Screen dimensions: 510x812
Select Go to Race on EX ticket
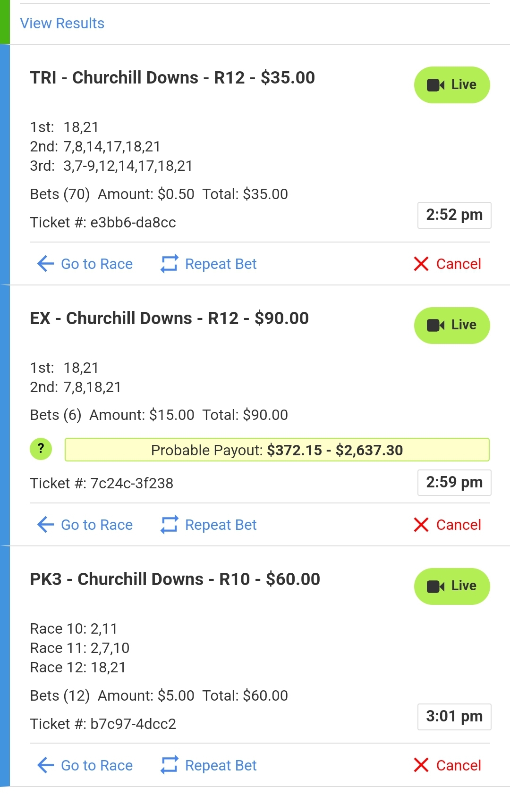click(97, 525)
